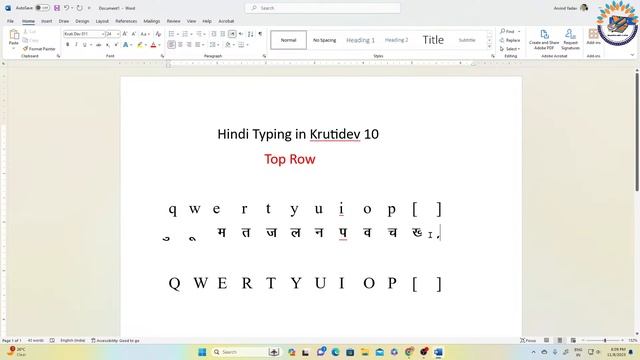640x360 pixels.
Task: Switch to the Mailings tab
Action: point(151,21)
